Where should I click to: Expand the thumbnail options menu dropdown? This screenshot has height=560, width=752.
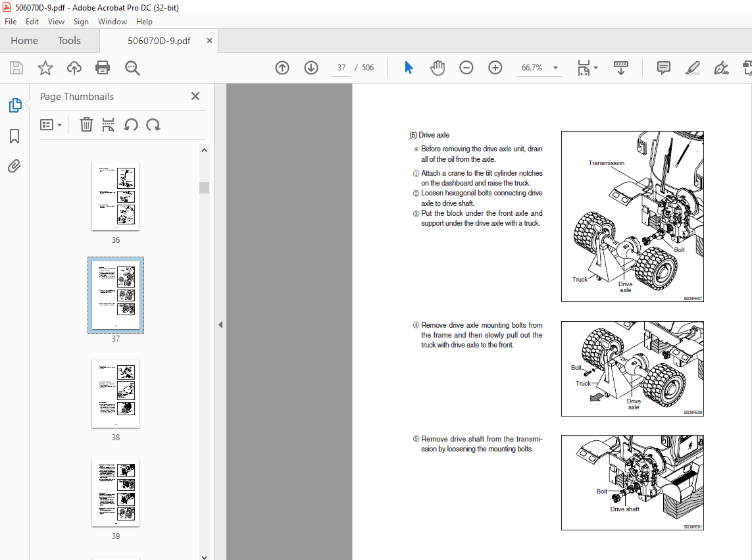[51, 124]
